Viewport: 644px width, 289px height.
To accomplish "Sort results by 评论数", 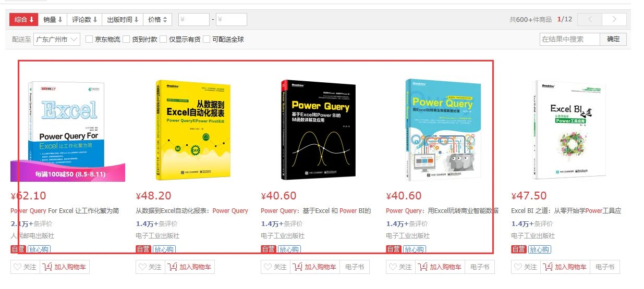I will coord(84,20).
